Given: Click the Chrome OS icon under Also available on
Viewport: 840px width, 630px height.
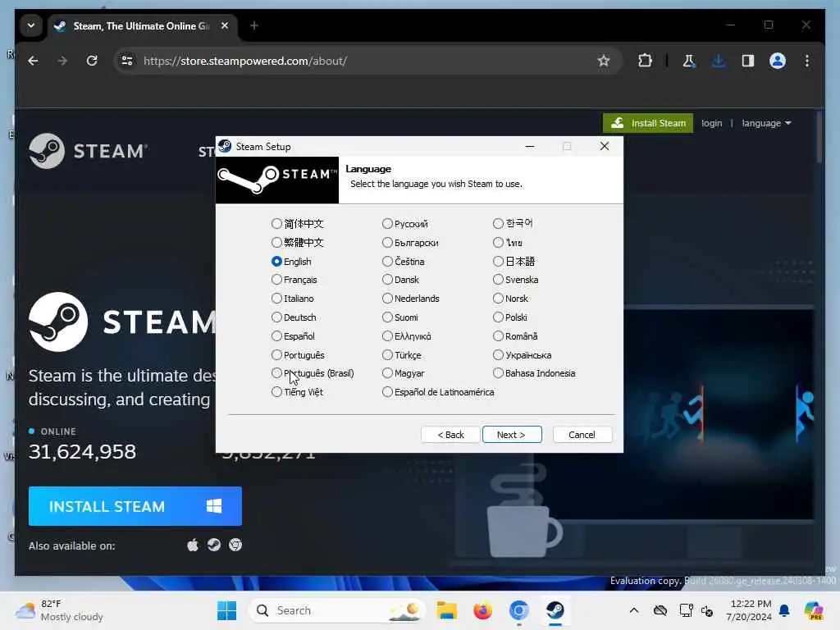Looking at the screenshot, I should point(235,546).
